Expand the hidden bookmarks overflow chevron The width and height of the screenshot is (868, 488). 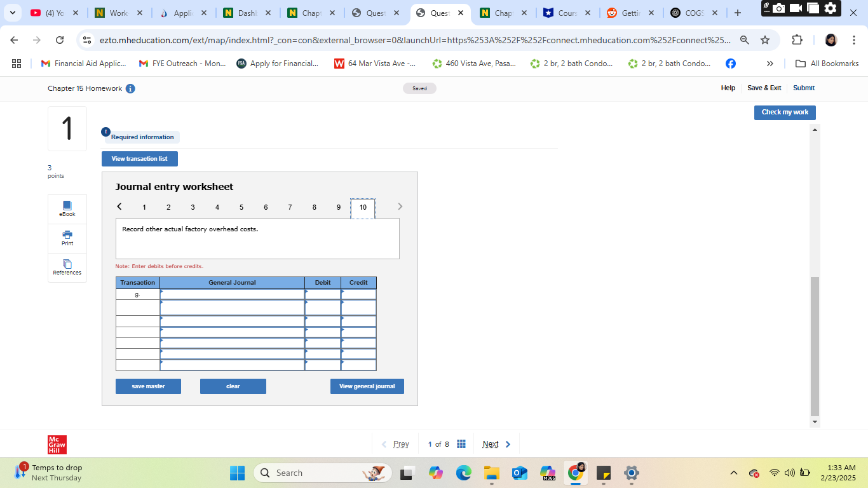770,64
